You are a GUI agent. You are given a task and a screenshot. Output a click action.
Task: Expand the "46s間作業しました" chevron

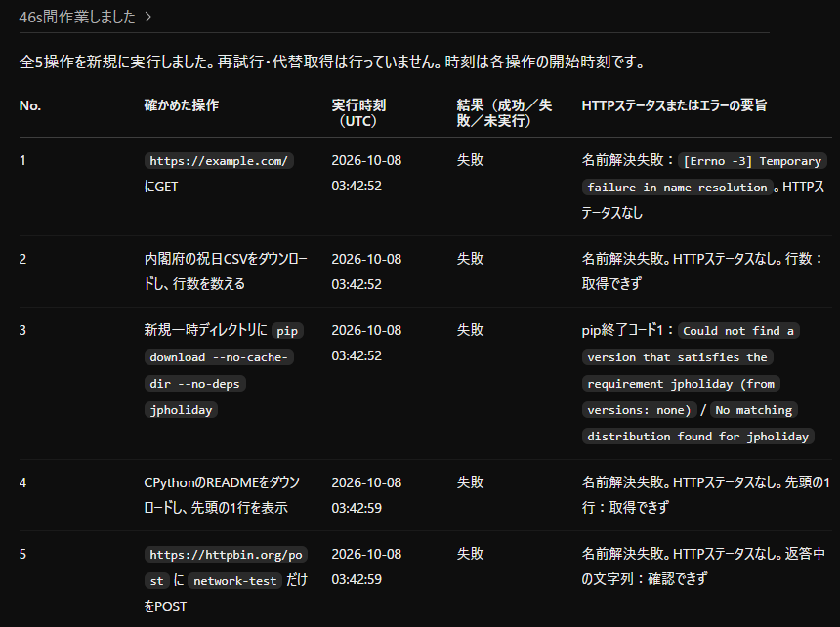[x=148, y=18]
